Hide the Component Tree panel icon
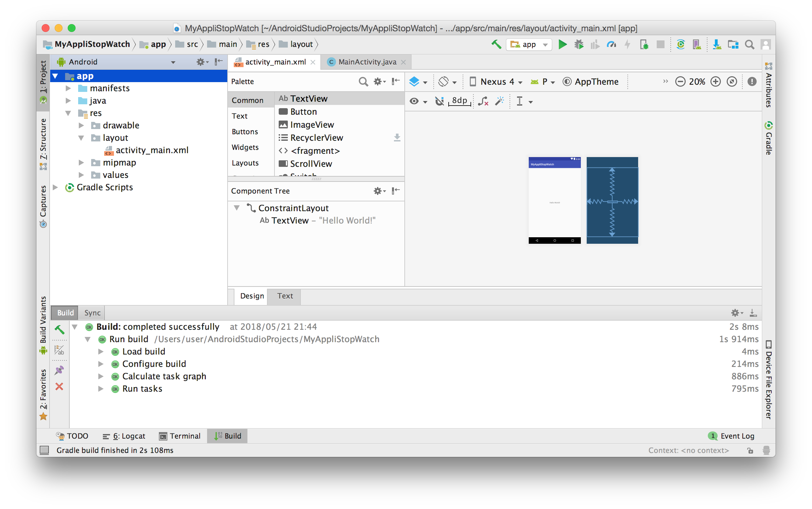Viewport: 812px width, 509px height. click(396, 191)
